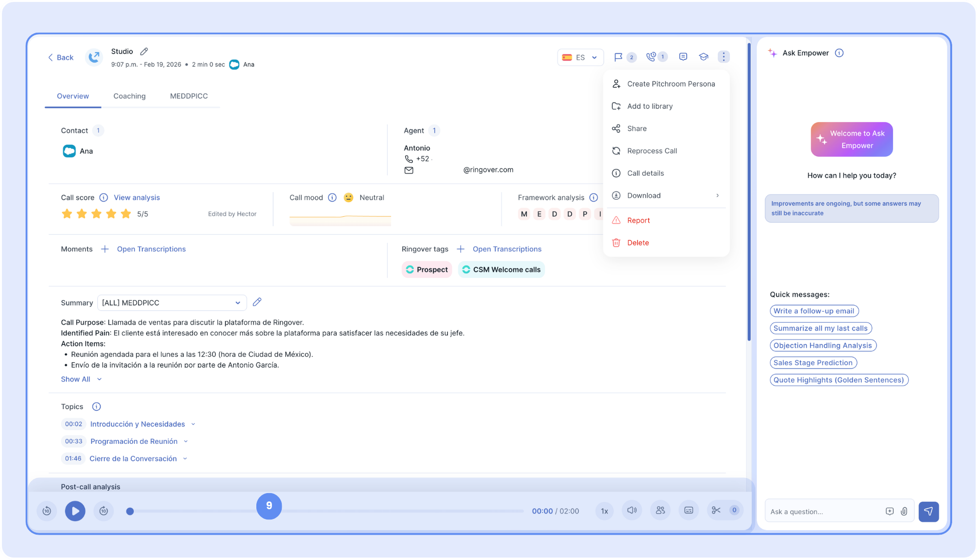Open the ES language dropdown
This screenshot has height=560, width=978.
coord(580,57)
